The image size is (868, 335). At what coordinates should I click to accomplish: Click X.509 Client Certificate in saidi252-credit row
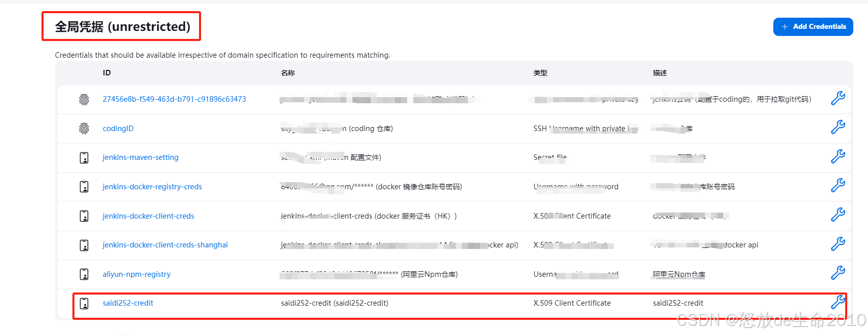[572, 303]
